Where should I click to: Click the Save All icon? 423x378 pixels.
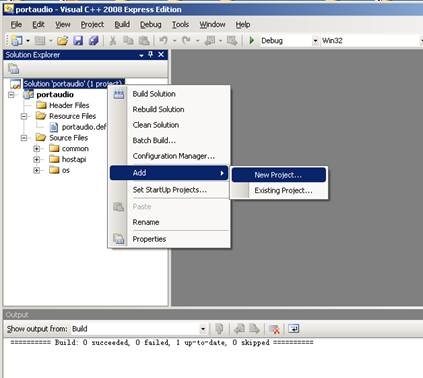[94, 41]
